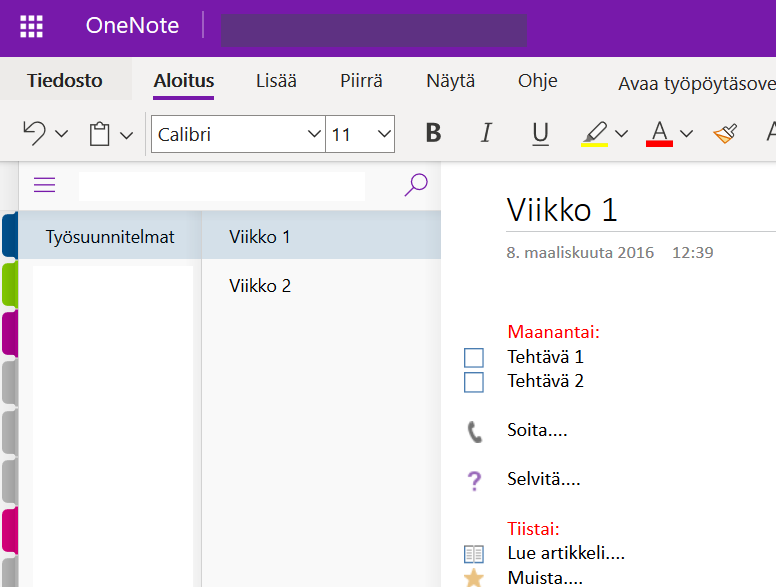The width and height of the screenshot is (776, 587).
Task: Select the Työsuunnitelmat section
Action: 110,237
